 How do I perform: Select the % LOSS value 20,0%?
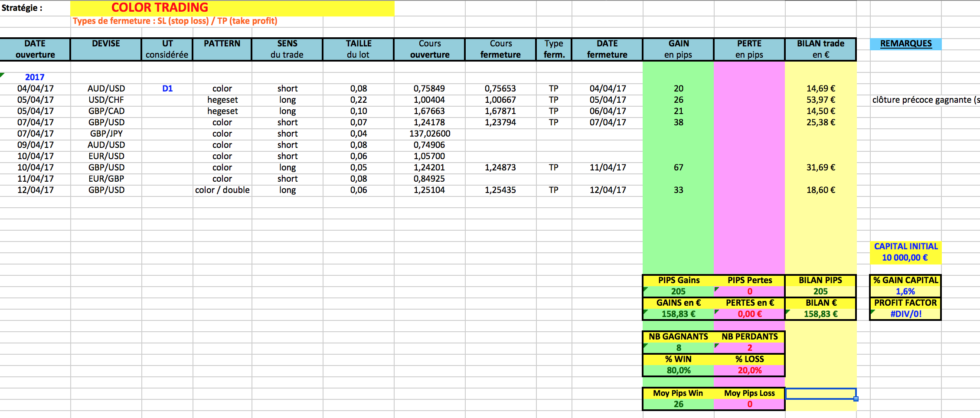[x=750, y=370]
